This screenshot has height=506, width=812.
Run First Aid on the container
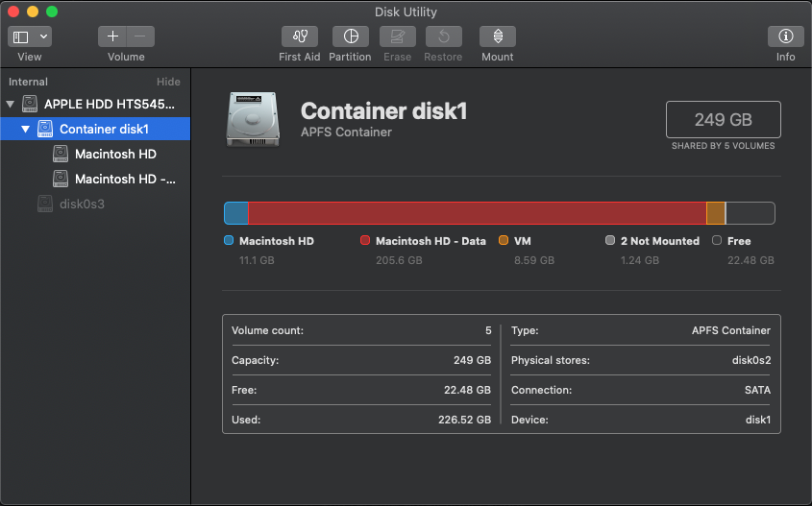pos(300,36)
